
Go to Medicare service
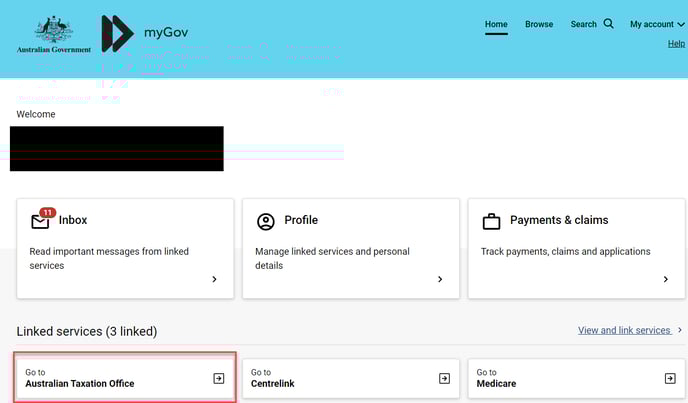[577, 378]
